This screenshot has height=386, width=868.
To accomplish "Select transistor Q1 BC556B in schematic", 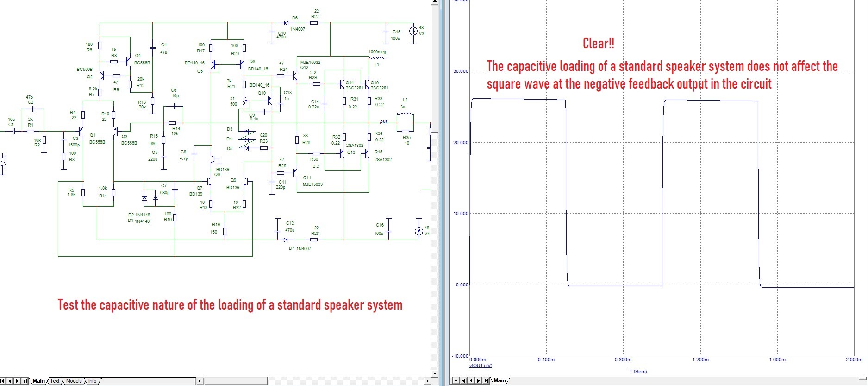I will coord(81,132).
